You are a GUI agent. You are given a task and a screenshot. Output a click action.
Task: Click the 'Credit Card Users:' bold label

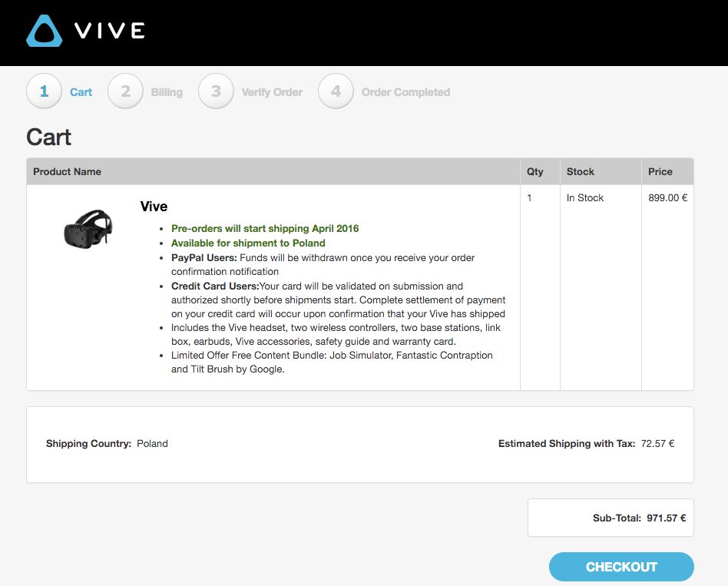215,286
